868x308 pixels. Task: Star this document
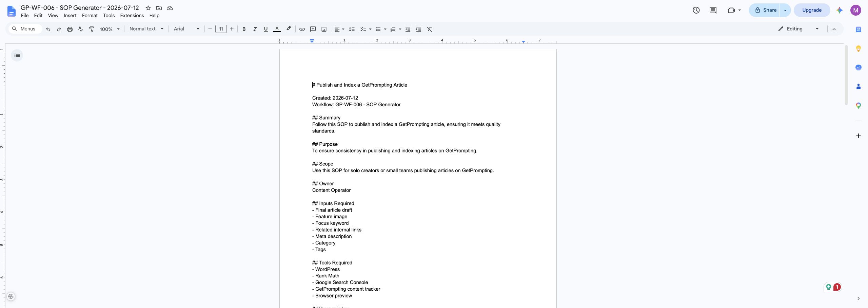point(148,8)
